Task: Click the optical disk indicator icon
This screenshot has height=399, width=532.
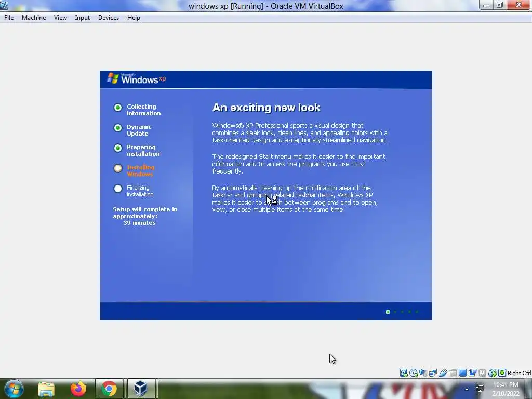Action: coord(413,373)
